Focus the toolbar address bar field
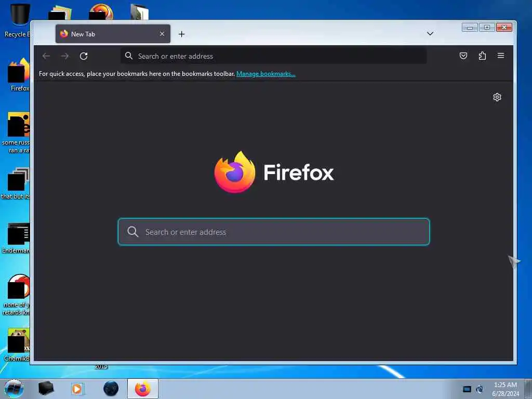The height and width of the screenshot is (399, 532). [273, 56]
